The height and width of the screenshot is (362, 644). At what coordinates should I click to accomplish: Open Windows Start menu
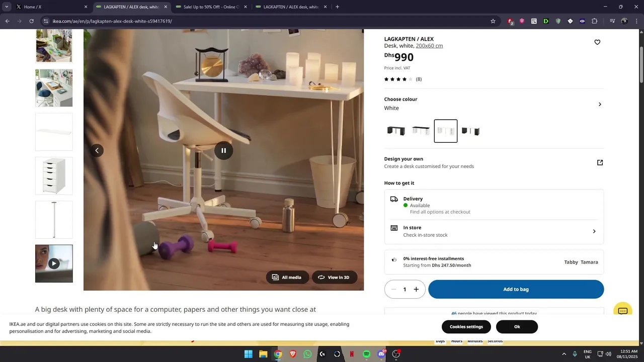(x=249, y=354)
